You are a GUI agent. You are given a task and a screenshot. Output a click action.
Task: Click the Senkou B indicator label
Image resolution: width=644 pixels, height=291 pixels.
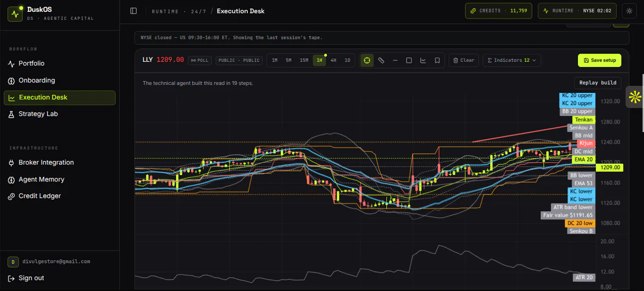tap(581, 232)
